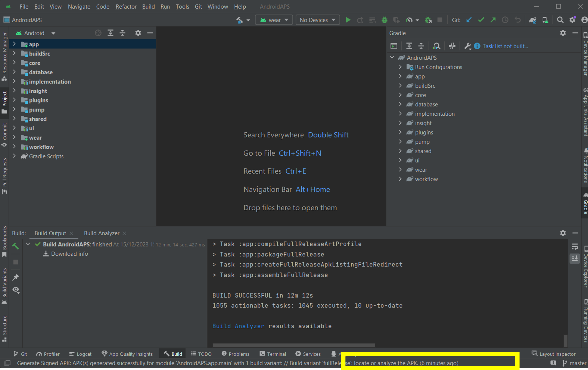This screenshot has height=370, width=588.
Task: Toggle scroll to end in Build output
Action: coord(575,258)
